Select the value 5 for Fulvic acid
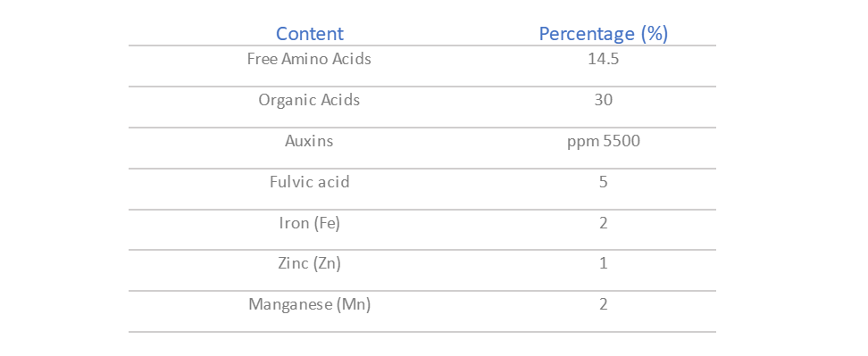 pos(604,182)
